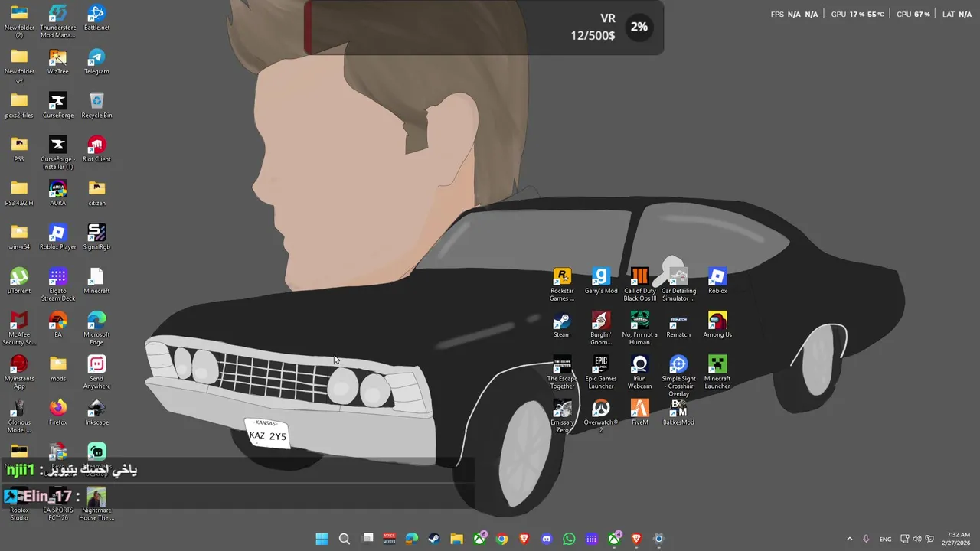The height and width of the screenshot is (551, 980).
Task: Open the WizTree desktop shortcut
Action: [57, 62]
